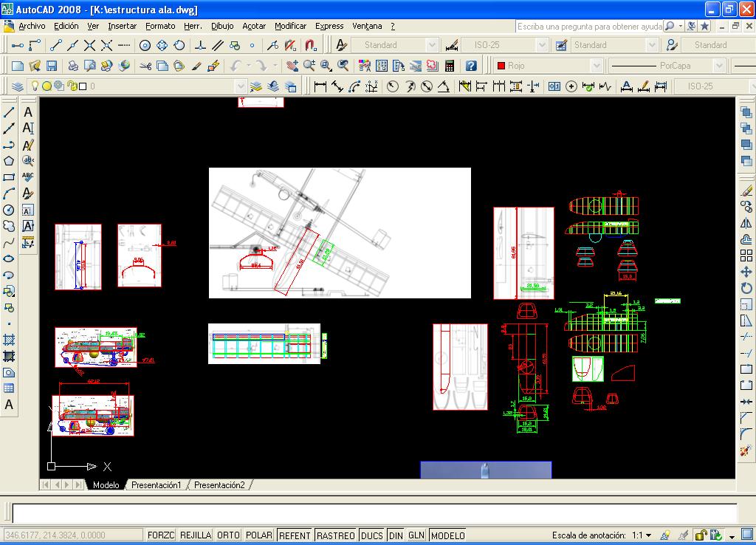Click the Save (floppy disk) icon
The width and height of the screenshot is (756, 545).
(x=52, y=66)
